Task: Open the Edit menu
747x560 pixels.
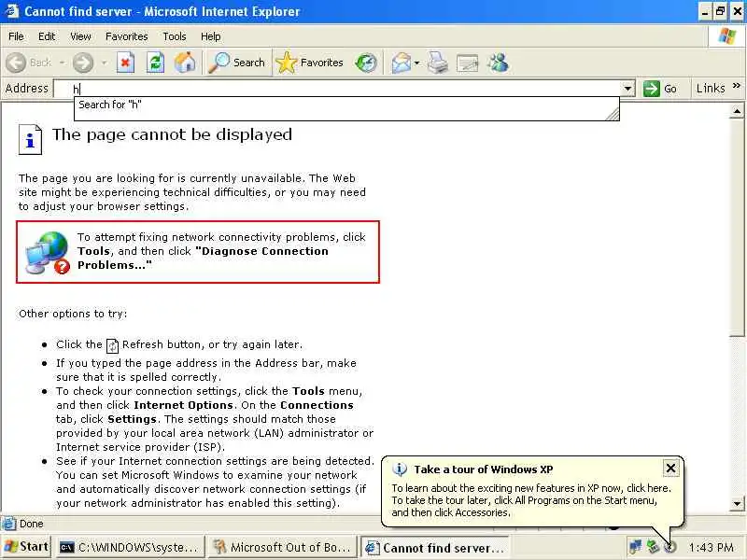Action: (x=47, y=36)
